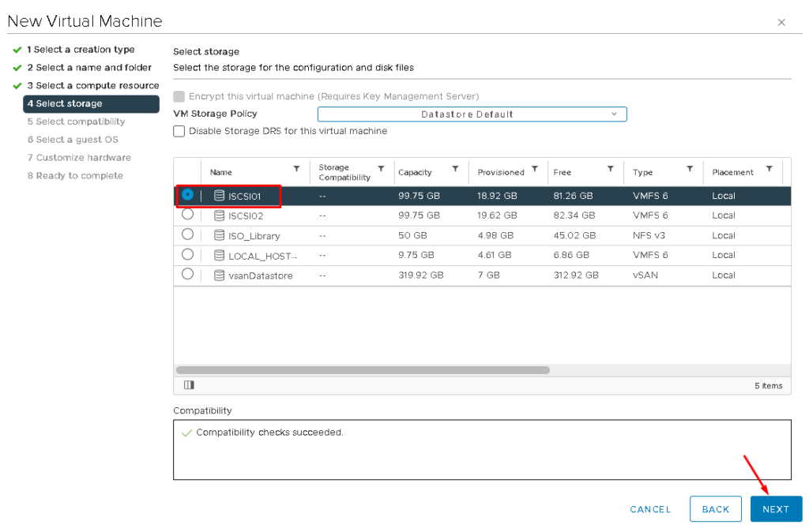Enable Disable Storage DRS checkbox

(x=179, y=131)
